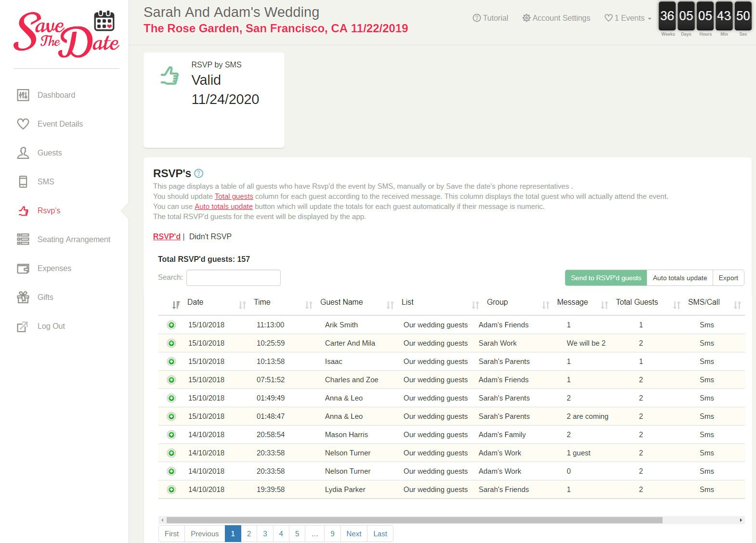Click the Save The Date logo

66,34
